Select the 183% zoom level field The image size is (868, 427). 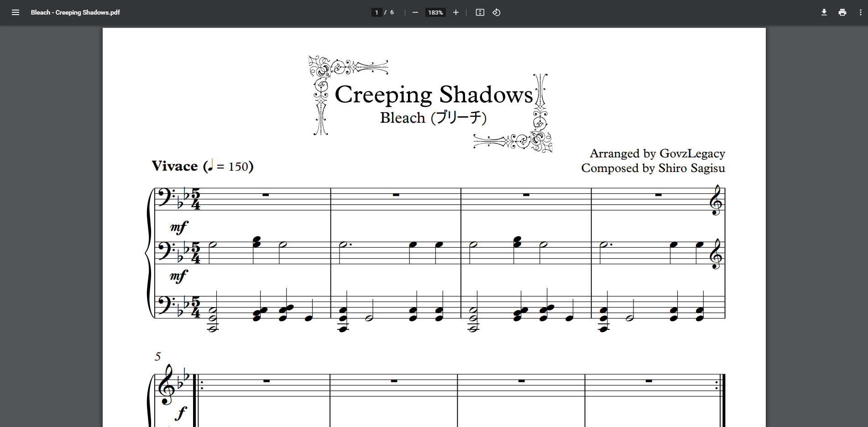[x=435, y=12]
